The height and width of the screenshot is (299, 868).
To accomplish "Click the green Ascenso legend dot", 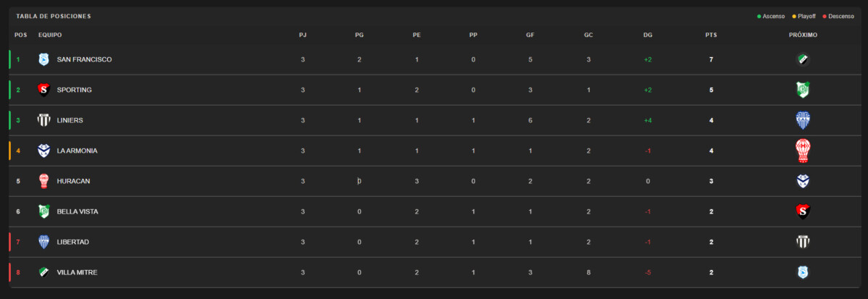I will pyautogui.click(x=759, y=16).
